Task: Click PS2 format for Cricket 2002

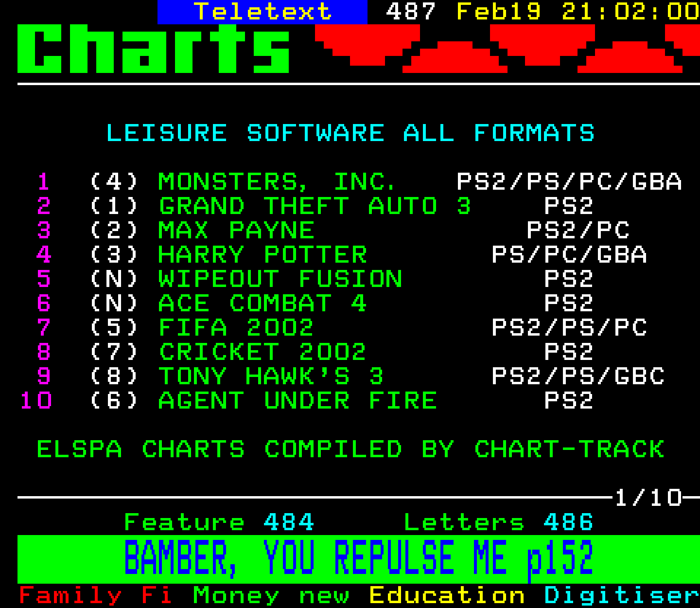Action: coord(568,352)
